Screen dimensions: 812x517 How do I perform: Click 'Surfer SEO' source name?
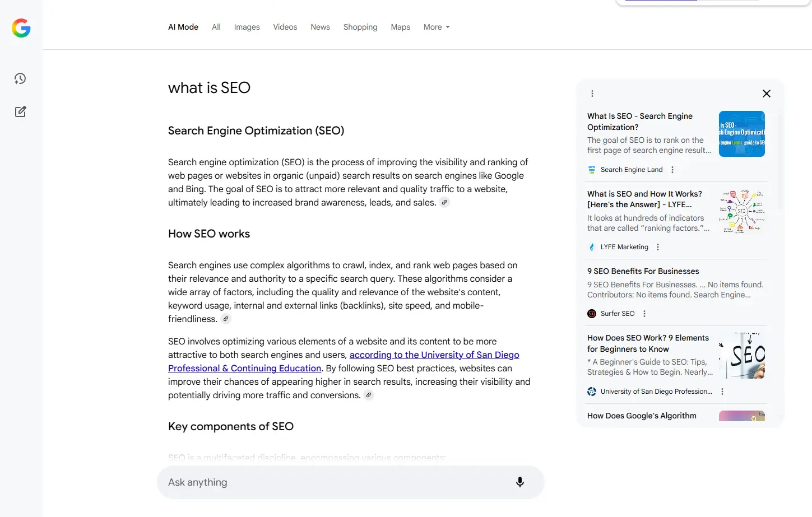click(618, 314)
